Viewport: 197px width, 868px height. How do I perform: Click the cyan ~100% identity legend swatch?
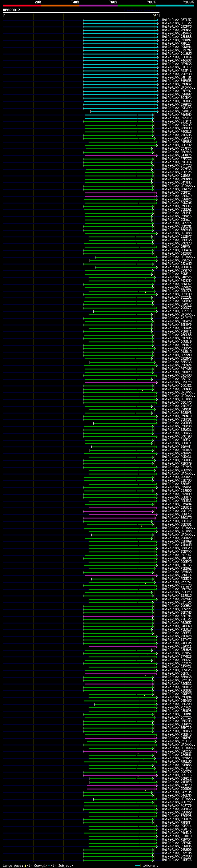[x=175, y=6]
